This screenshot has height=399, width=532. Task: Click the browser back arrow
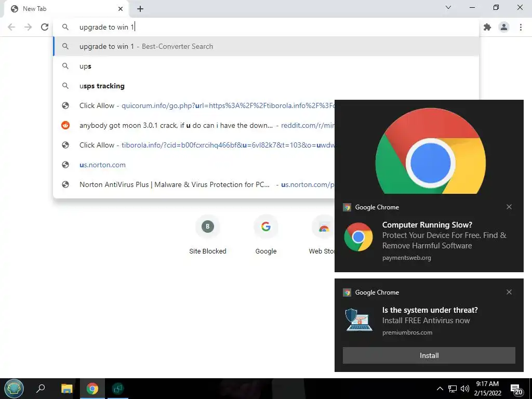11,27
